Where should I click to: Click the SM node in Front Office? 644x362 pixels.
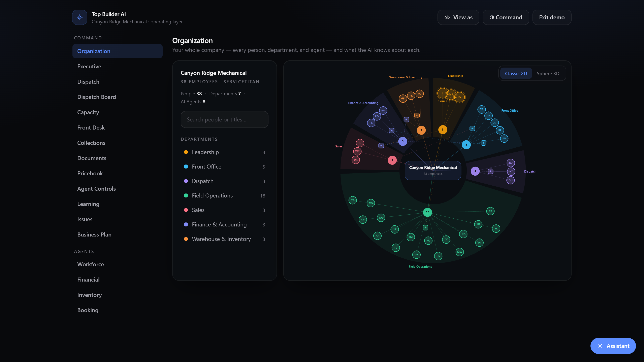point(504,138)
